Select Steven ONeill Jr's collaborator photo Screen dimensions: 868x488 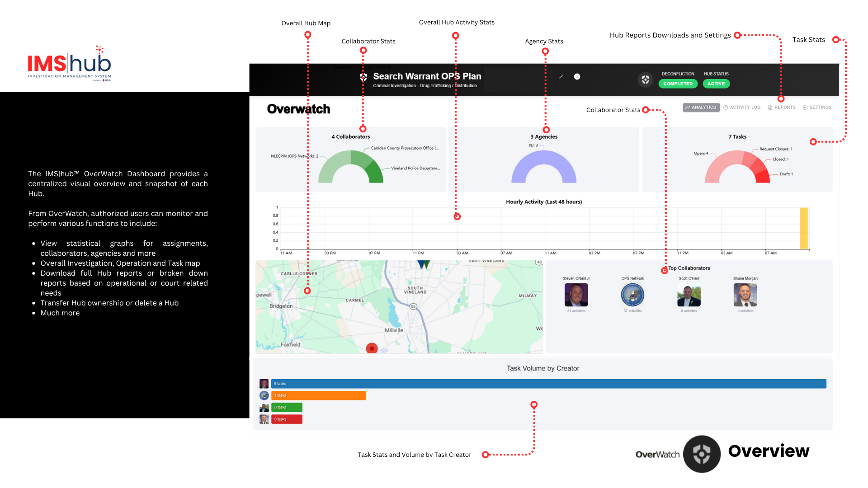576,295
